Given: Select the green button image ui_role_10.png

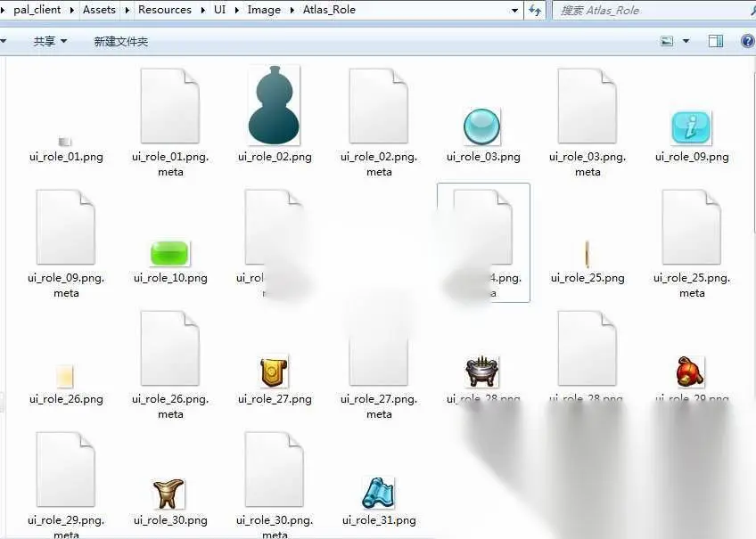Looking at the screenshot, I should [169, 253].
